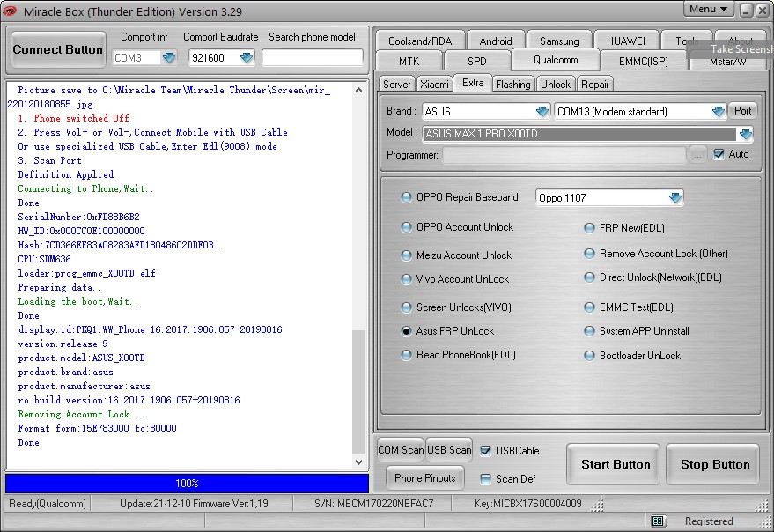The image size is (774, 532).
Task: Click the programmer browse '...' button
Action: [697, 155]
